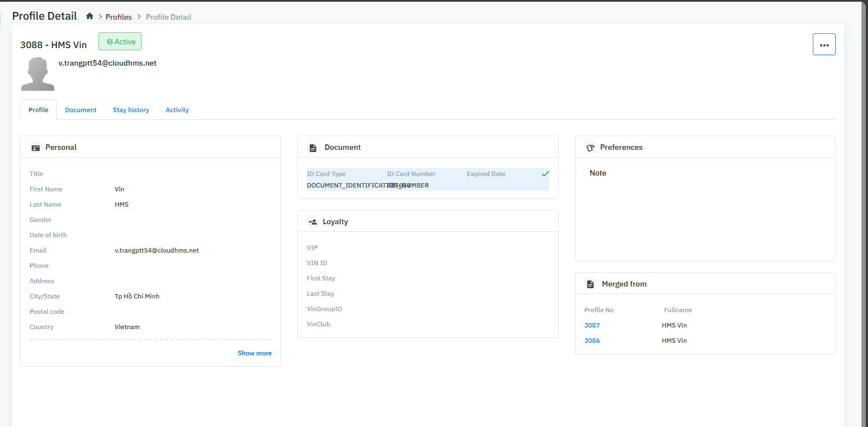Go to the Activity tab
Viewport: 868px width, 427px height.
(177, 110)
